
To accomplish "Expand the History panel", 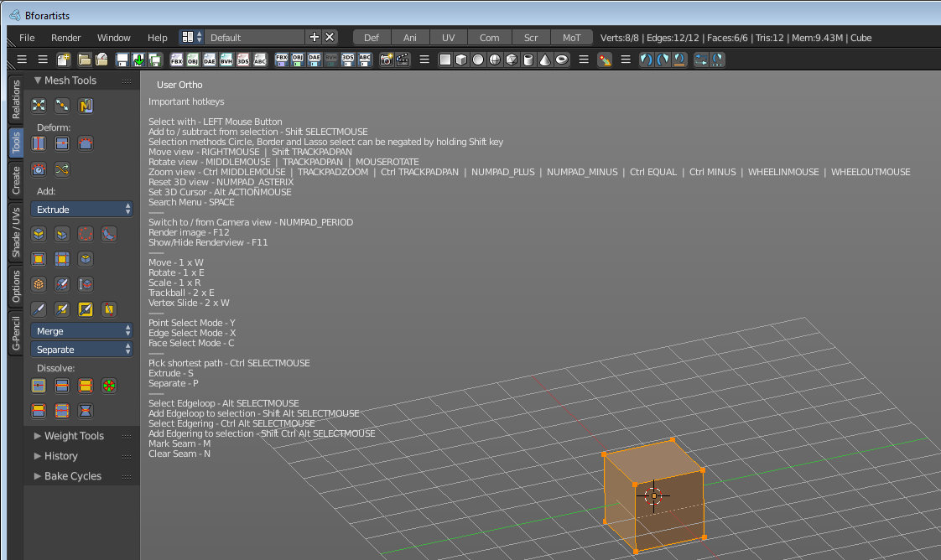I will (60, 456).
